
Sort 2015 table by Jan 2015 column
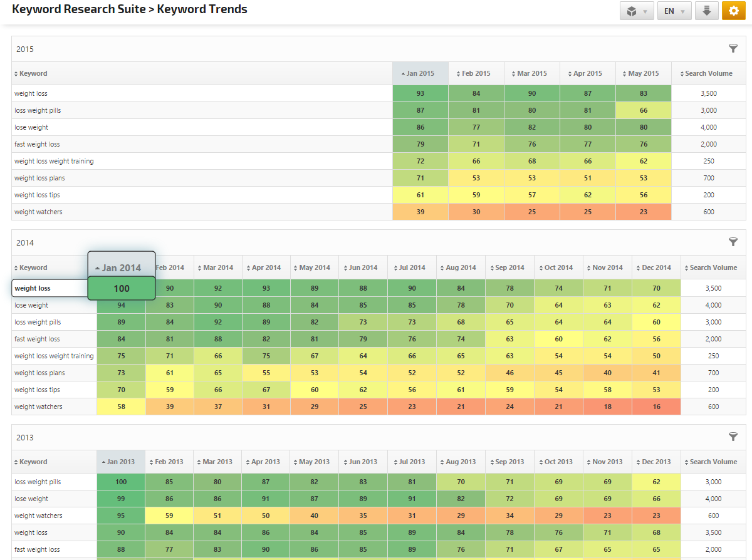click(x=420, y=73)
